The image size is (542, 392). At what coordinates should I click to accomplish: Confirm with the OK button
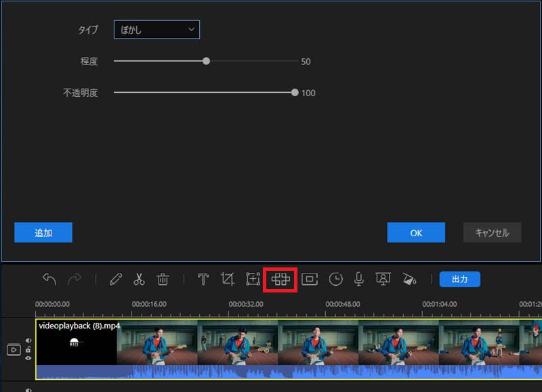(416, 232)
